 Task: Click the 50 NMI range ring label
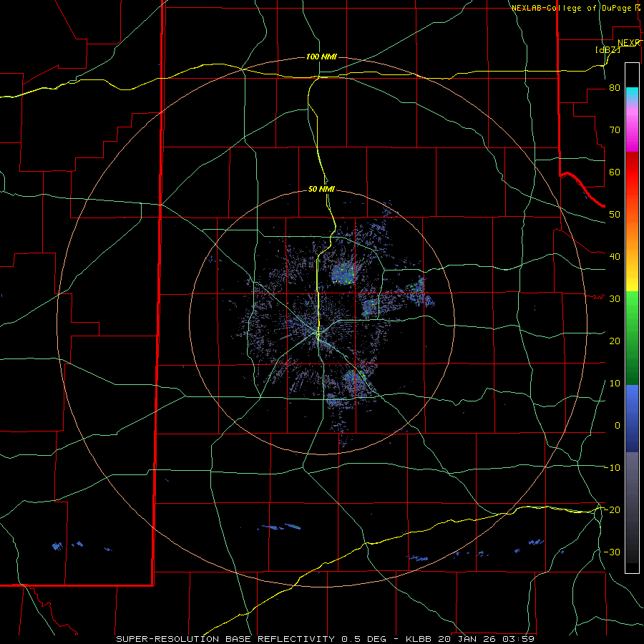pos(321,189)
